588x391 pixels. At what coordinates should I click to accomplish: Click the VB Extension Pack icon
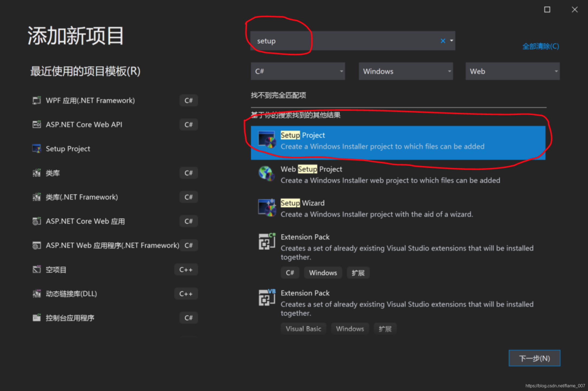267,298
